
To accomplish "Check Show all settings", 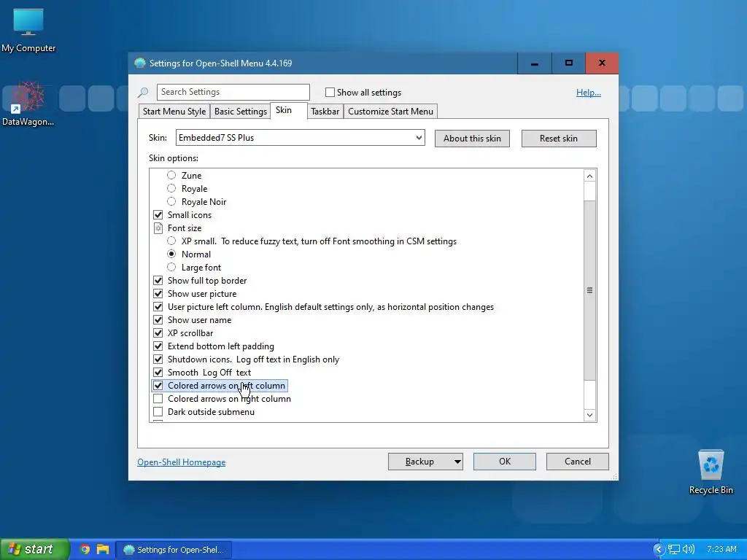I will pos(330,93).
